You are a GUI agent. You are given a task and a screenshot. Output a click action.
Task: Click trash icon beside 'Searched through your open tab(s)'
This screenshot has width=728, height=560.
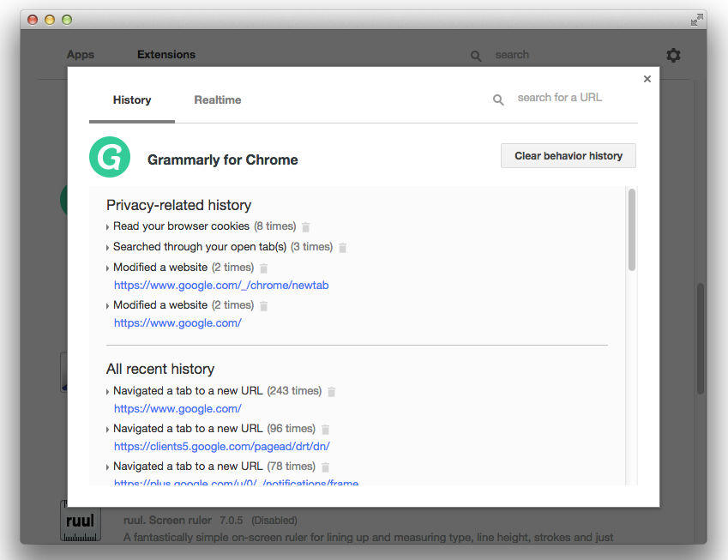(342, 247)
